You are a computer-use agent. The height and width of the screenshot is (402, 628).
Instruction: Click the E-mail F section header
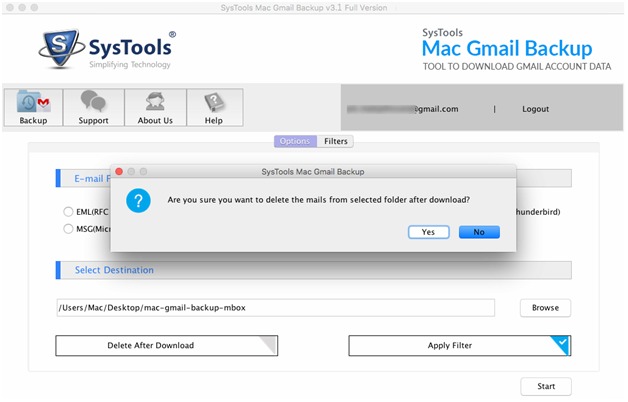point(83,179)
